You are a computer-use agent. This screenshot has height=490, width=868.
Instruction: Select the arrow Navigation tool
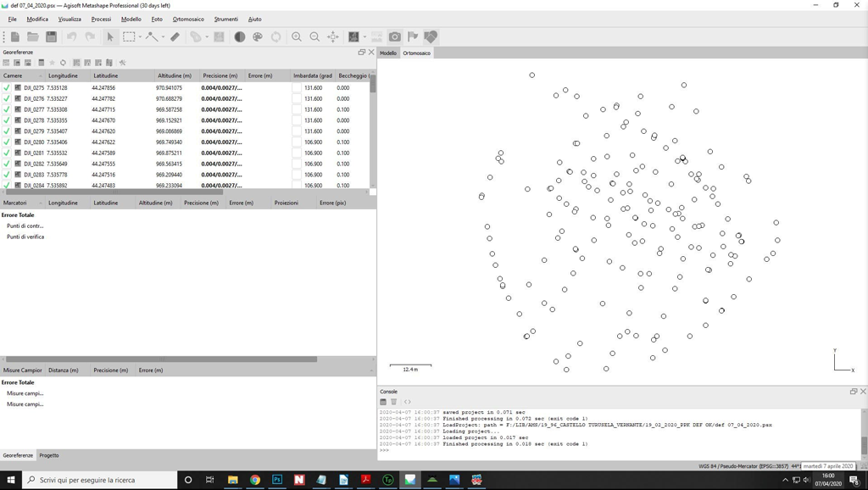tap(110, 37)
